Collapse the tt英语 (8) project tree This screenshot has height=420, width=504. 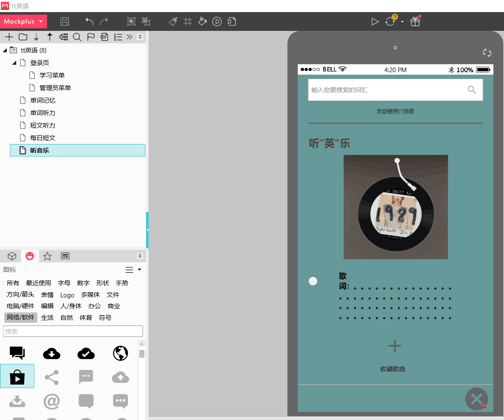point(5,50)
